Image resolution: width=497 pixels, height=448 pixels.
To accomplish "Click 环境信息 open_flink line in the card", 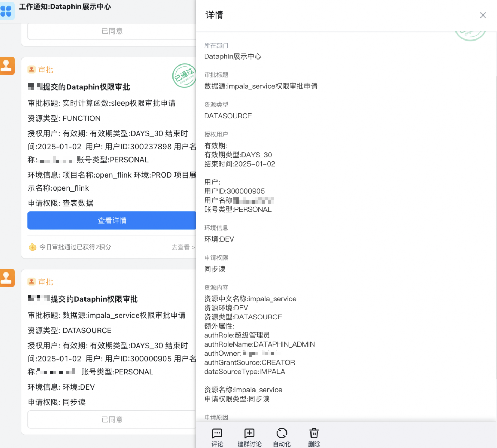I will tap(112, 181).
